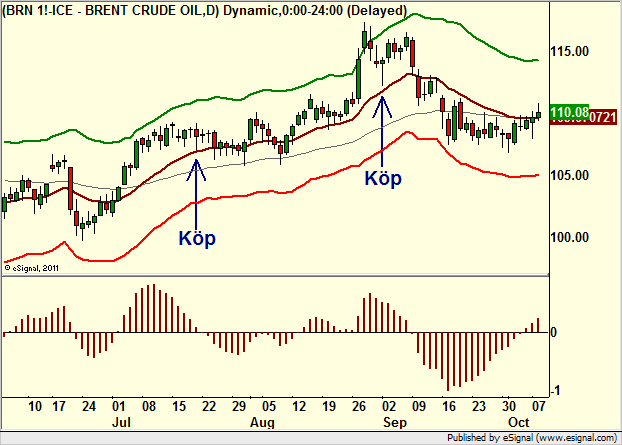This screenshot has height=445, width=622.
Task: Click the chart title BRN 1!-ICE - BRENT CRUDE OIL
Action: click(x=205, y=10)
